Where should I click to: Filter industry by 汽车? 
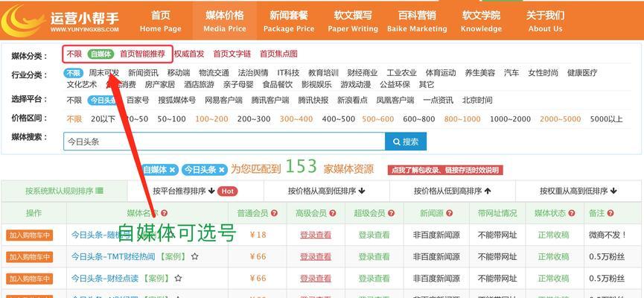pos(511,73)
